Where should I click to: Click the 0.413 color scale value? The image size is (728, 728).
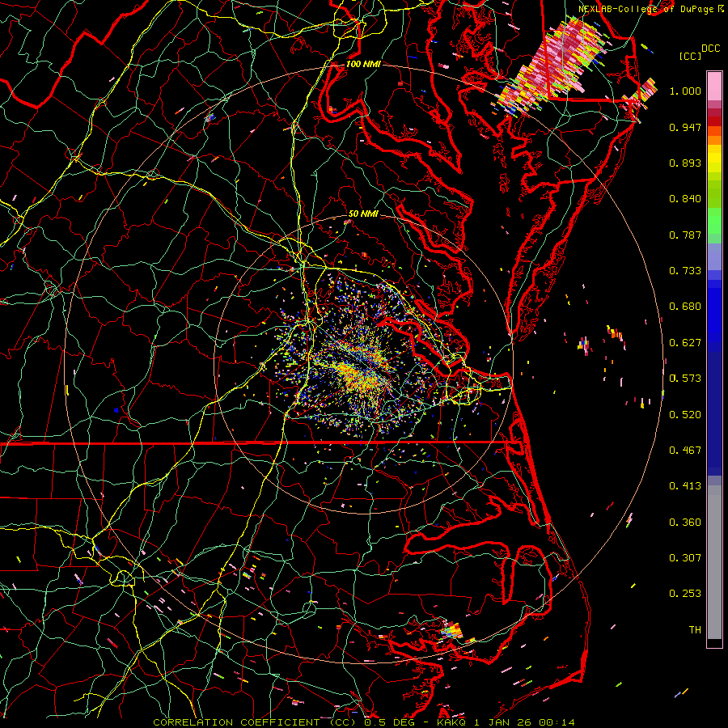point(685,486)
